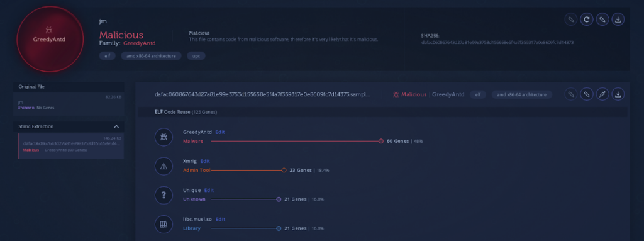This screenshot has height=241, width=644.
Task: Click the 146.24 KB size in Static Extraction
Action: pos(112,138)
